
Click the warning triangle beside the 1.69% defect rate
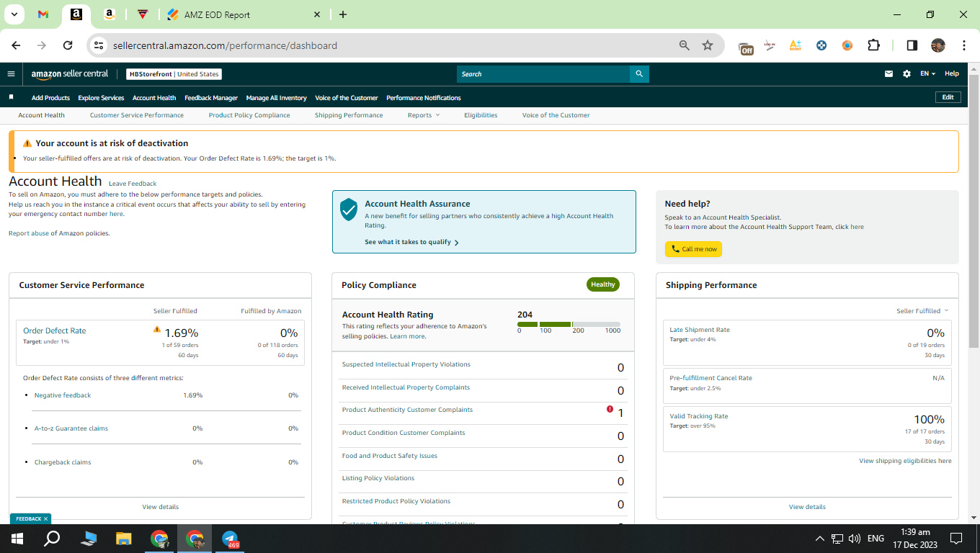pos(157,329)
